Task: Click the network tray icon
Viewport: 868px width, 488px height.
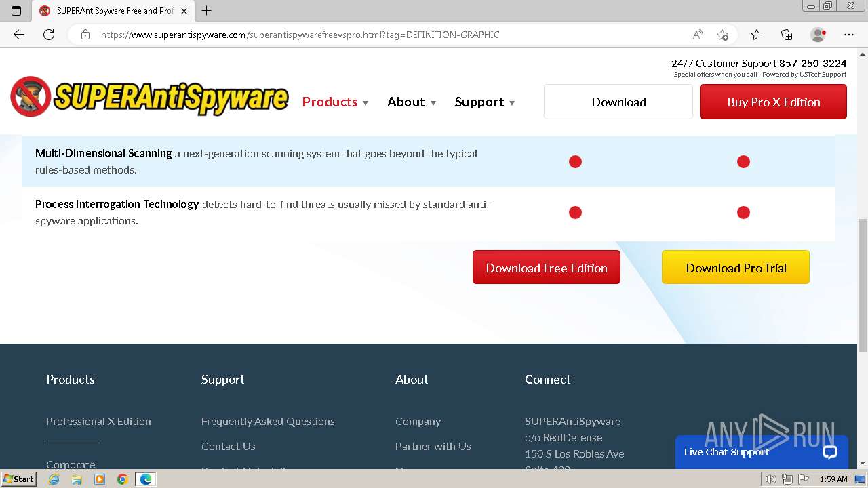Action: [787, 479]
